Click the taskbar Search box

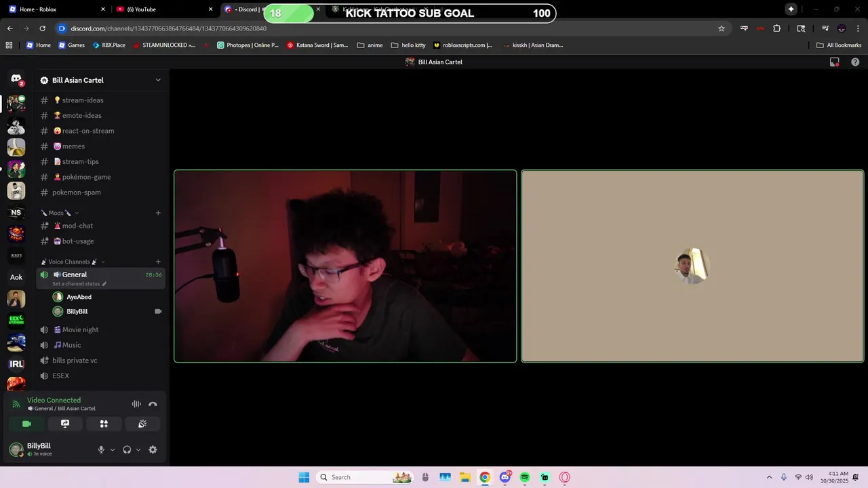[366, 477]
